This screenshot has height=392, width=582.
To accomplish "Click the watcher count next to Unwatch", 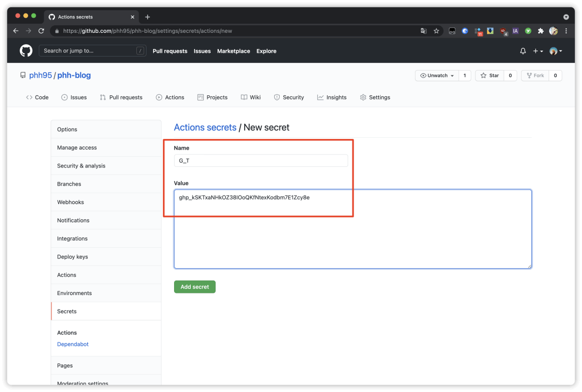I will [x=465, y=75].
